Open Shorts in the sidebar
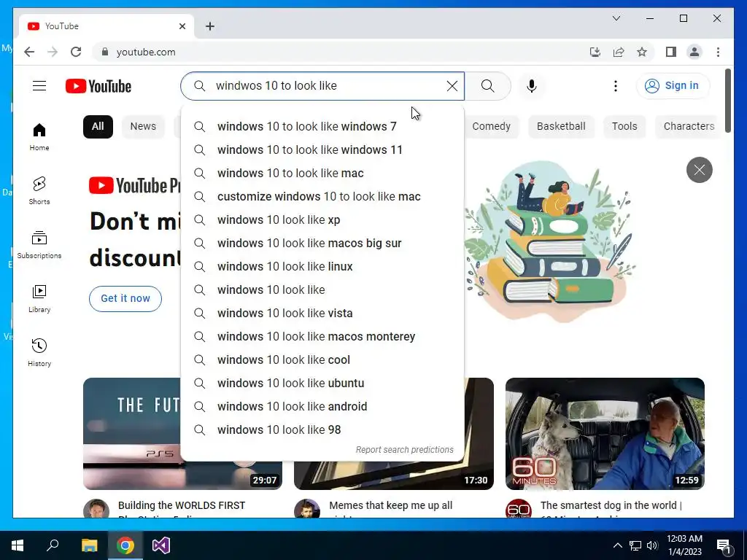 pos(39,191)
